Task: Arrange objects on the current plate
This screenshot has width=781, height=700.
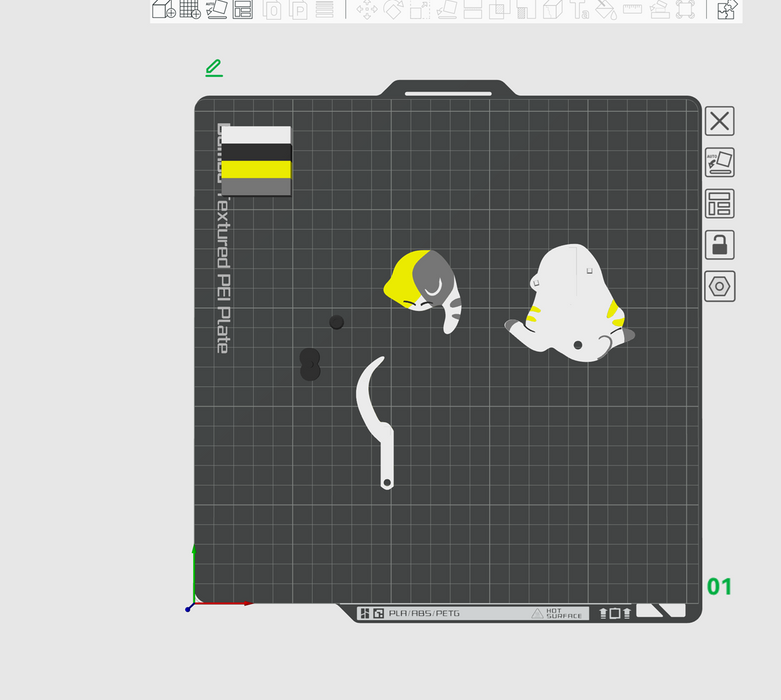Action: click(x=719, y=203)
